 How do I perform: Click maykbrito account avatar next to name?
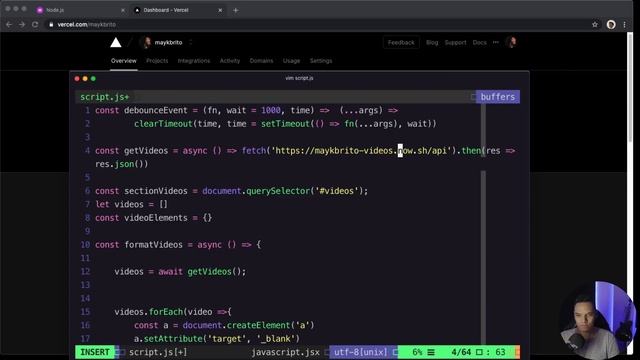click(146, 42)
